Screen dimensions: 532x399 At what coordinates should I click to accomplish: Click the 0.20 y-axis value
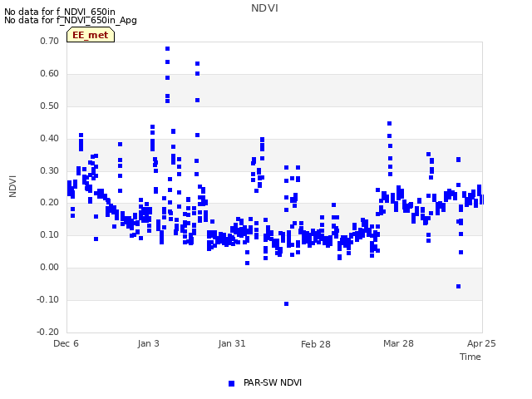pos(49,203)
